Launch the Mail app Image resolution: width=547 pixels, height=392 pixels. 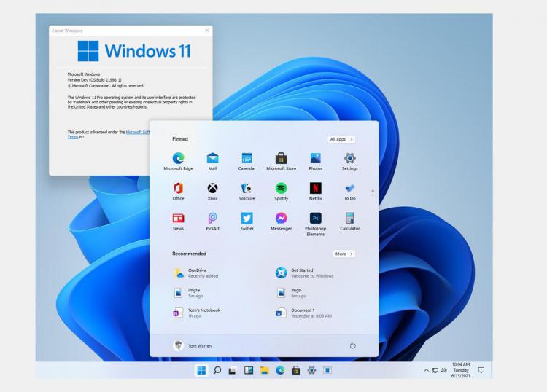point(212,161)
